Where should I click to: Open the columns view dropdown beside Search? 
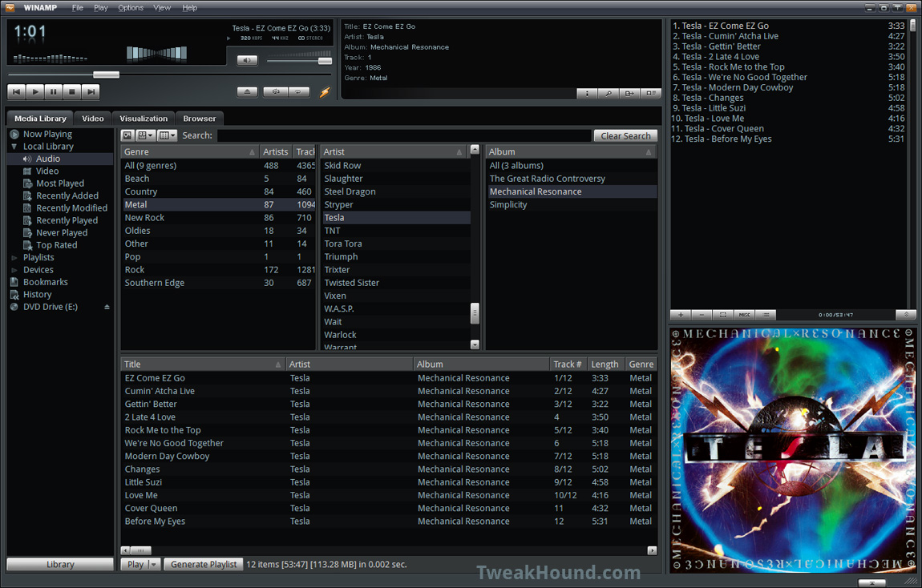pyautogui.click(x=167, y=135)
